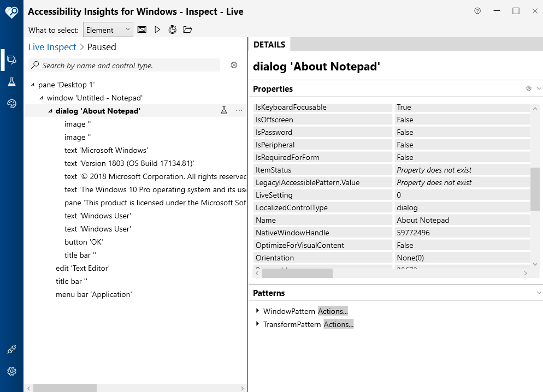This screenshot has width=543, height=392.
Task: Open tree view settings gear beside search
Action: (234, 66)
